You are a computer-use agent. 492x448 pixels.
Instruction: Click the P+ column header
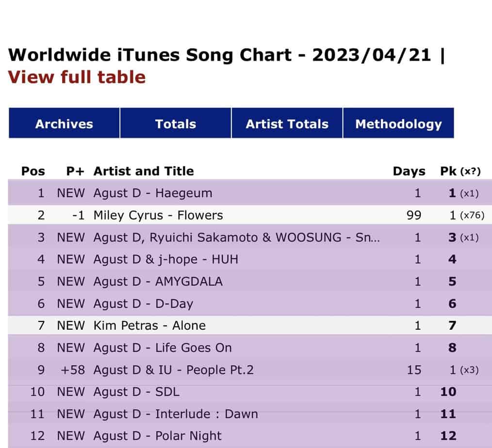tap(75, 171)
